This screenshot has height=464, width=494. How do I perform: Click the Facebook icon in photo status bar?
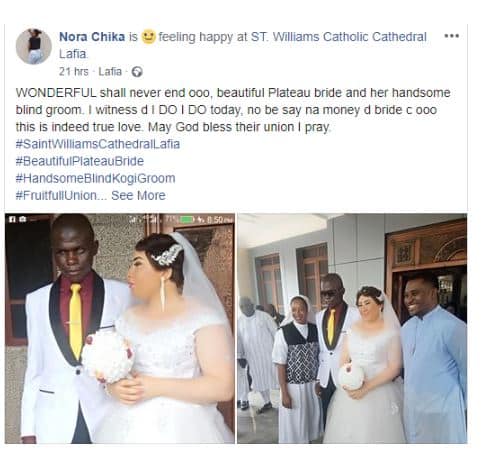click(12, 219)
